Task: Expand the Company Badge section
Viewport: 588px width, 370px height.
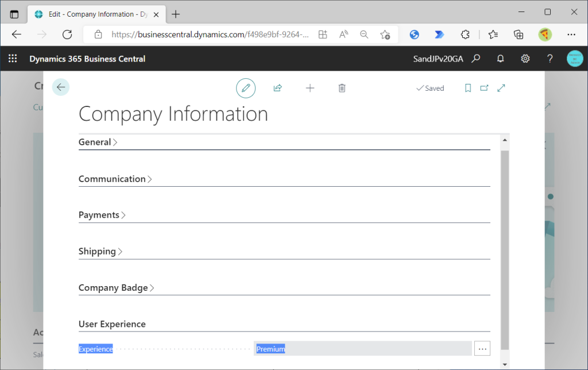Action: [x=116, y=288]
